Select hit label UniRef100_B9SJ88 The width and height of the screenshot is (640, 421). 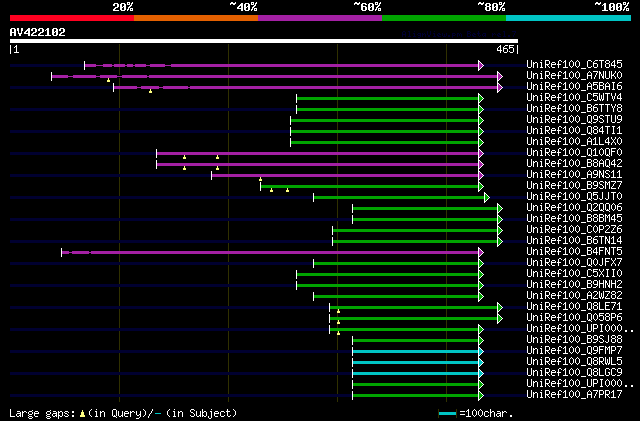574,340
